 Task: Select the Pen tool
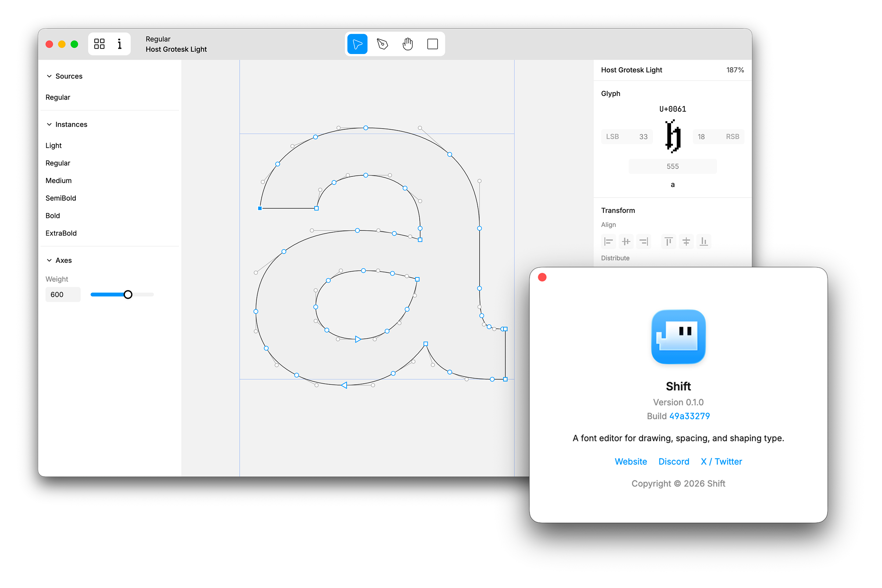383,44
